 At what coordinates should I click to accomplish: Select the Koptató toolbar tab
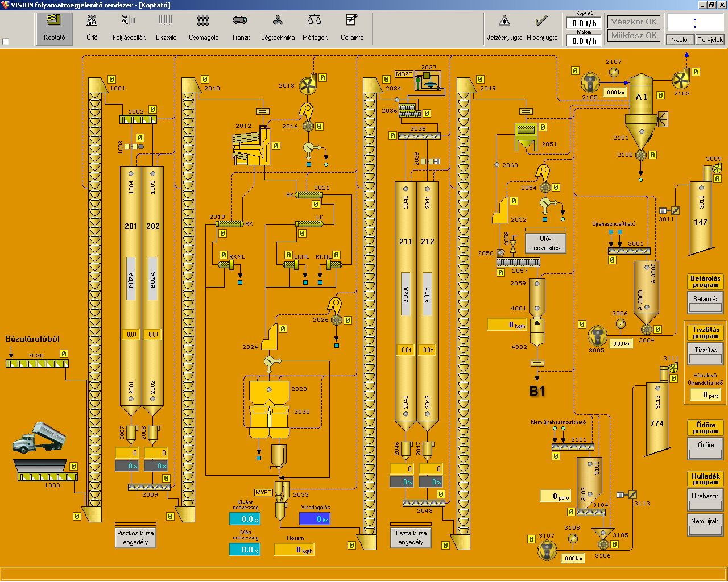(55, 27)
